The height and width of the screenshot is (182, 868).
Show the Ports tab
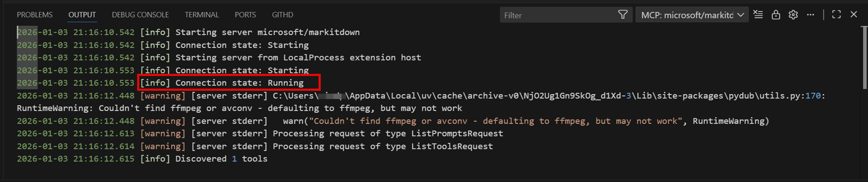(x=245, y=15)
